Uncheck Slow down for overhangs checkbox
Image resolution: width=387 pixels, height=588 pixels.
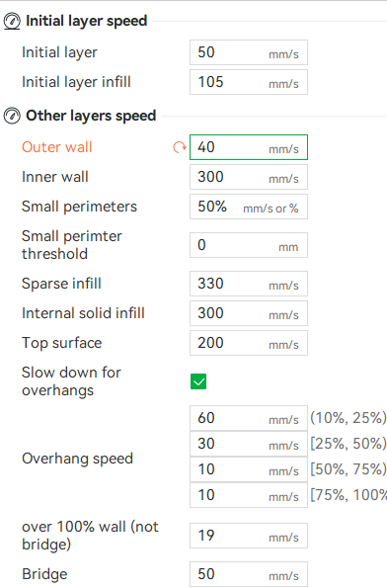click(x=198, y=381)
